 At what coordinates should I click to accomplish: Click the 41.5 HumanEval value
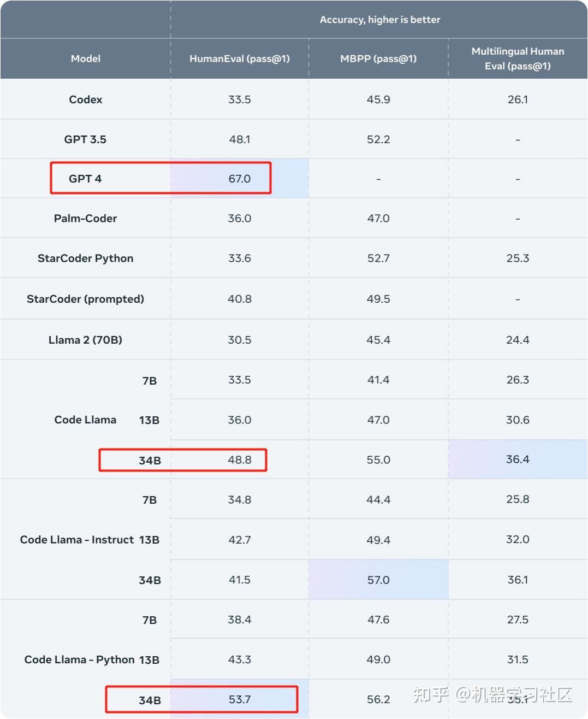[240, 580]
